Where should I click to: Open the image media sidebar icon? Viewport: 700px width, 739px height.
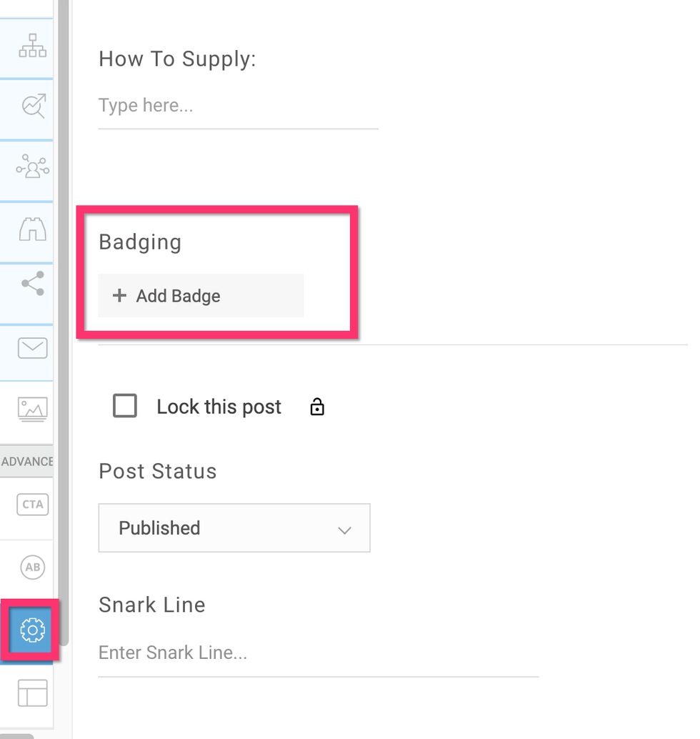[x=32, y=408]
